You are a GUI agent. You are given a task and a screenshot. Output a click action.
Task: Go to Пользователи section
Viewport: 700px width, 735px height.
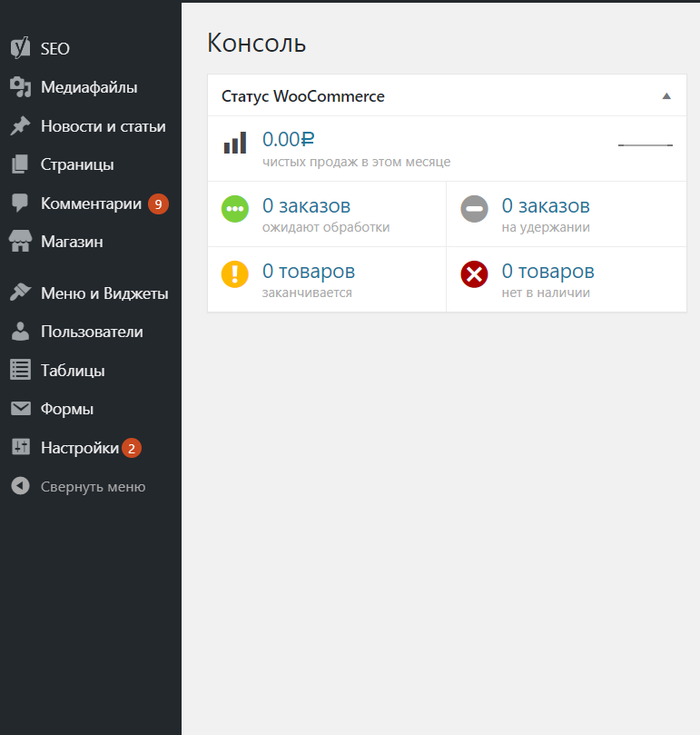point(91,332)
